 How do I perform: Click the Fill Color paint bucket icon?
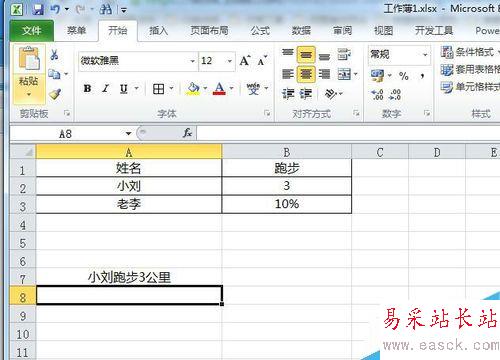193,89
